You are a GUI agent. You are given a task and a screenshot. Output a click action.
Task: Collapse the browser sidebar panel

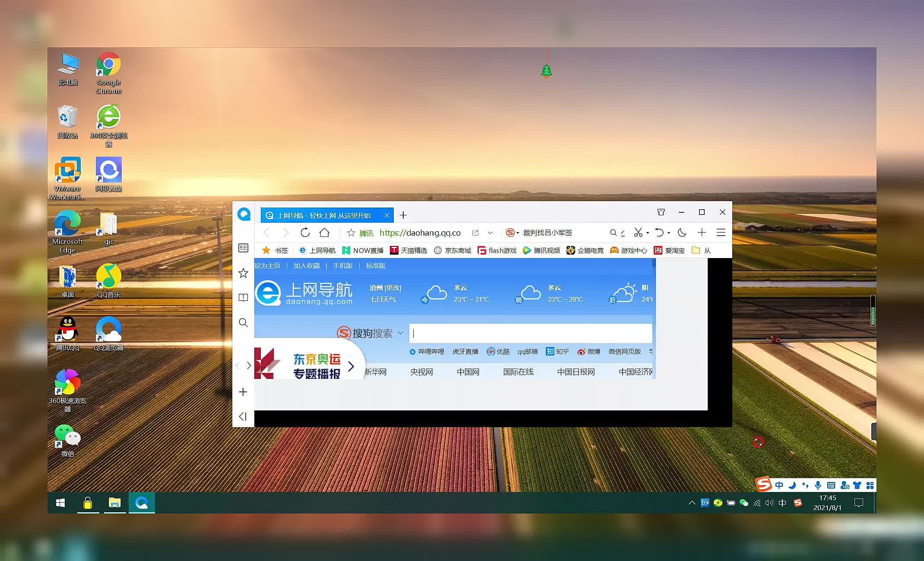(243, 416)
